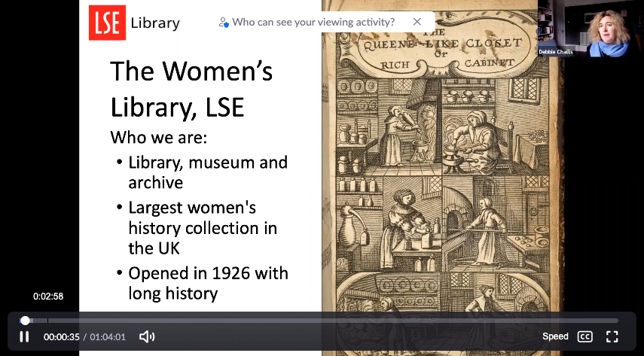
Task: Pause the video playback
Action: point(24,336)
